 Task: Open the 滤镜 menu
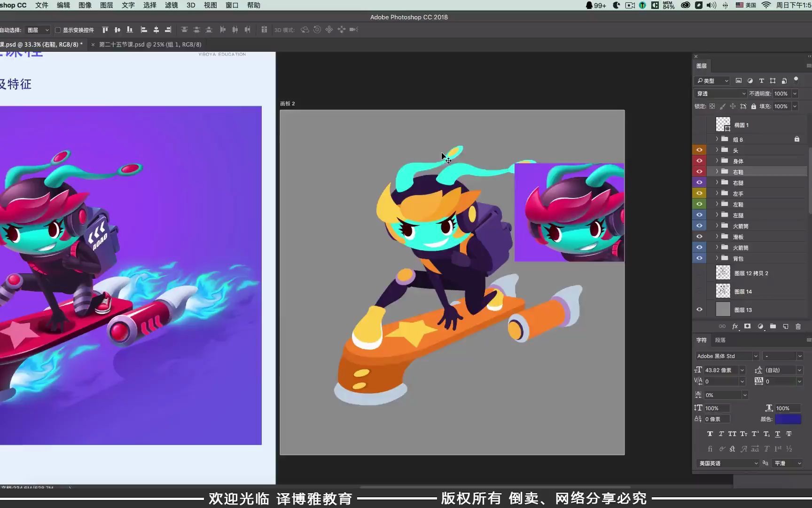tap(172, 5)
